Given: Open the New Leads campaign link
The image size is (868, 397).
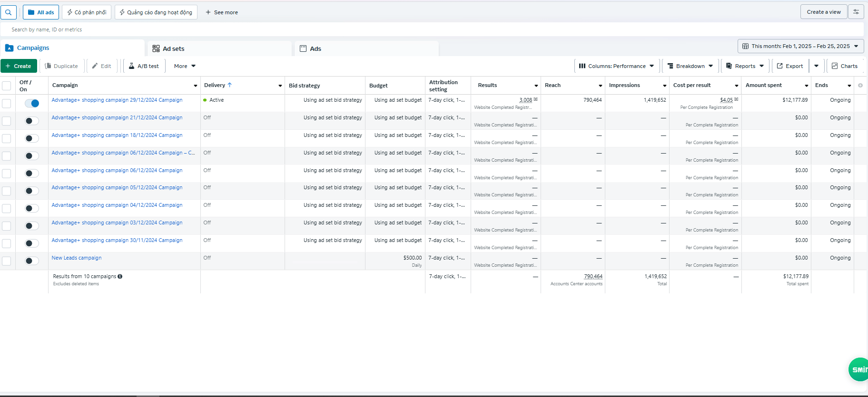Looking at the screenshot, I should click(x=77, y=258).
